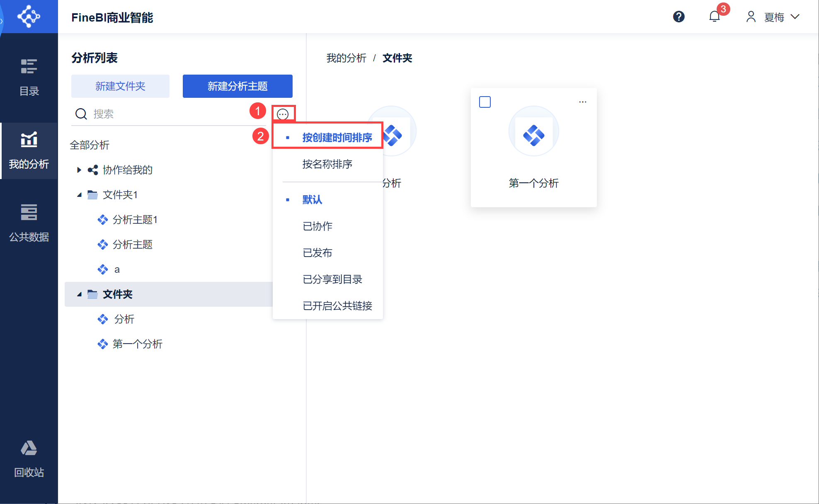Choose 已开启公共链接 menu entry

click(337, 306)
